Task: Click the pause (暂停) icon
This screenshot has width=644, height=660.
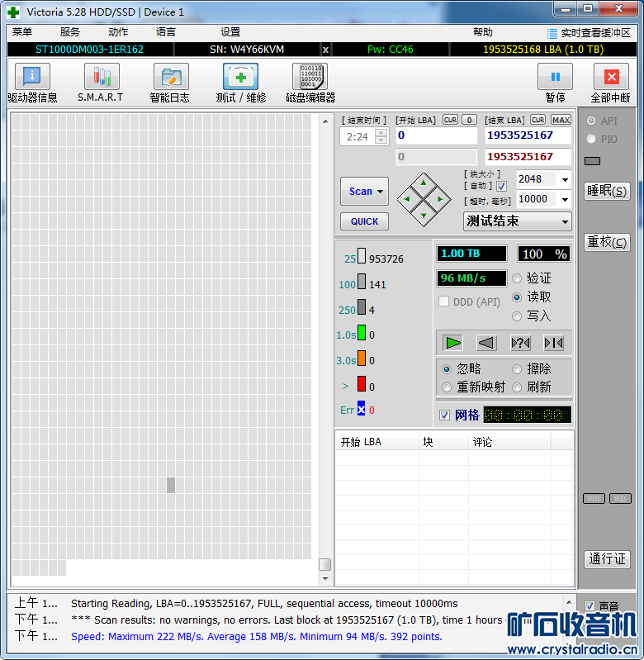Action: click(x=556, y=77)
